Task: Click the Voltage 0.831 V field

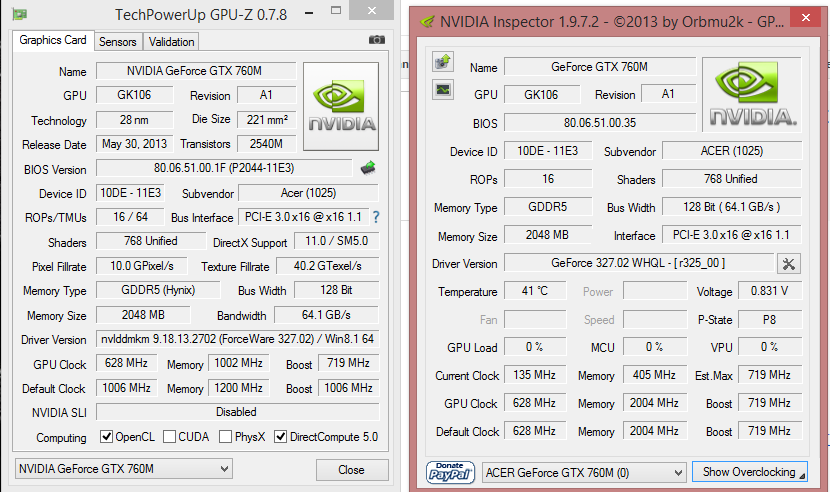Action: pyautogui.click(x=770, y=291)
